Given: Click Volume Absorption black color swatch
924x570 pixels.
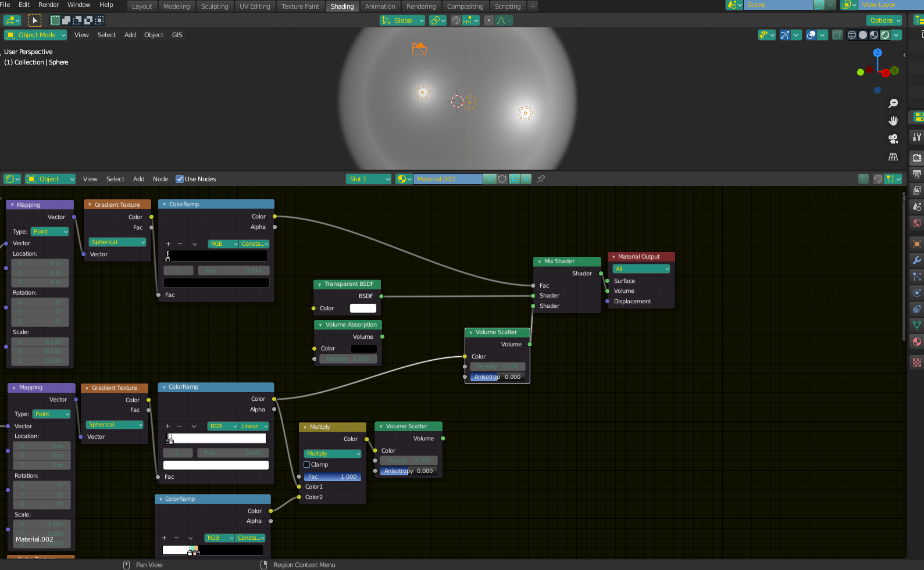Looking at the screenshot, I should coord(363,349).
